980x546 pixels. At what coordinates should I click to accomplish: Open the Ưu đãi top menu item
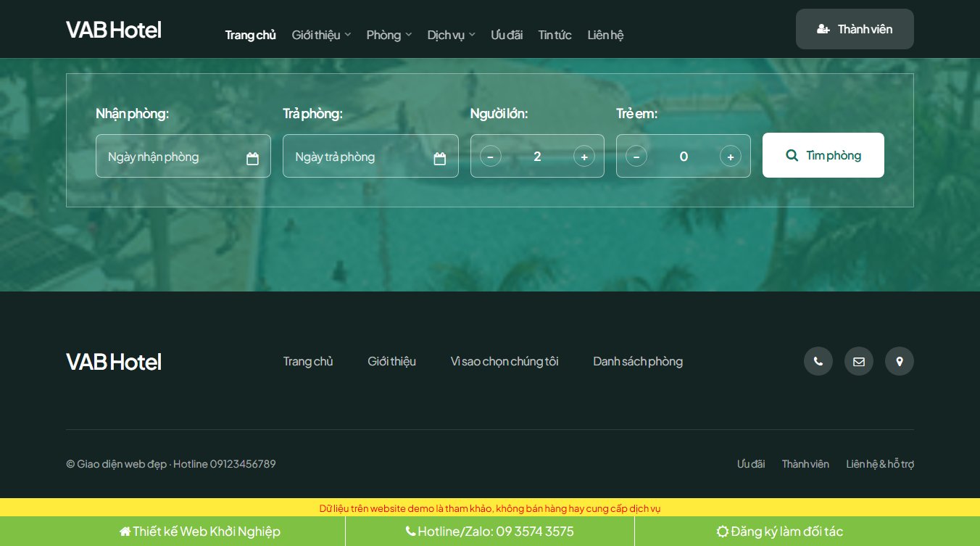507,35
